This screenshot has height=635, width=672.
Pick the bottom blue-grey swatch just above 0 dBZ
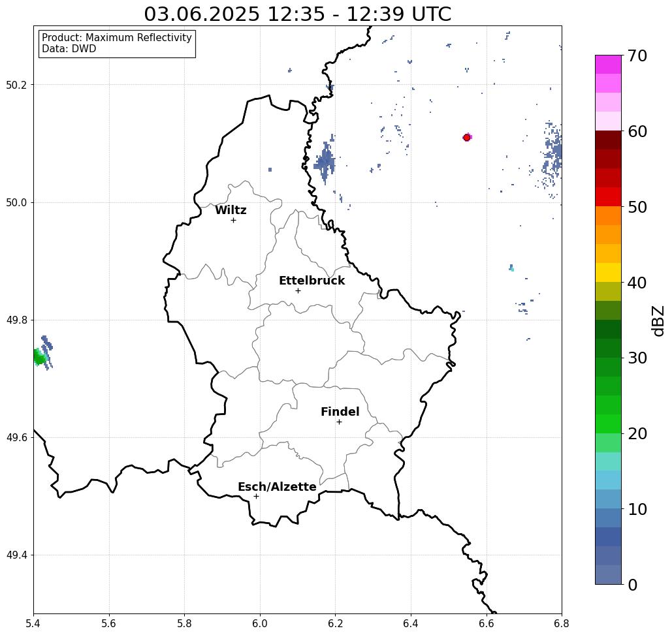pos(608,574)
